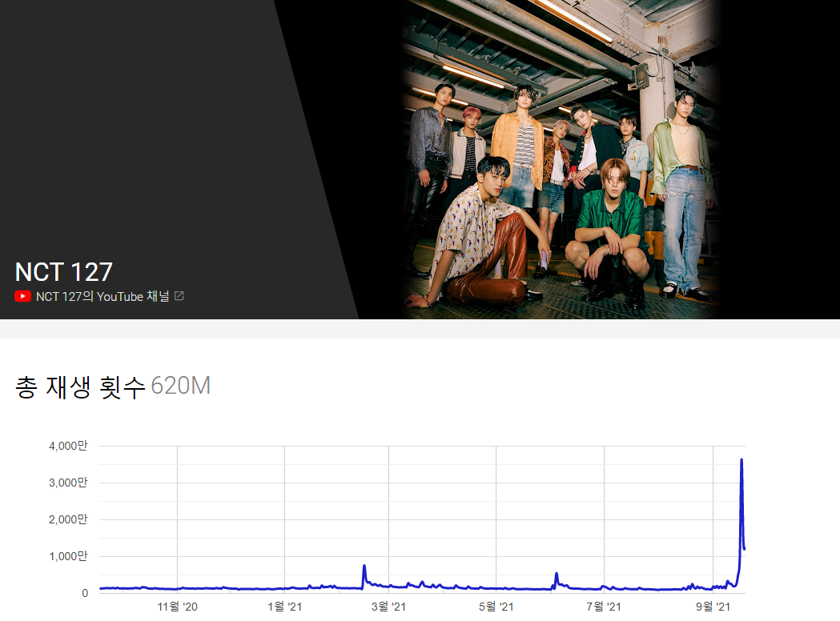Click the 620M total views number
The height and width of the screenshot is (621, 840).
pyautogui.click(x=180, y=387)
